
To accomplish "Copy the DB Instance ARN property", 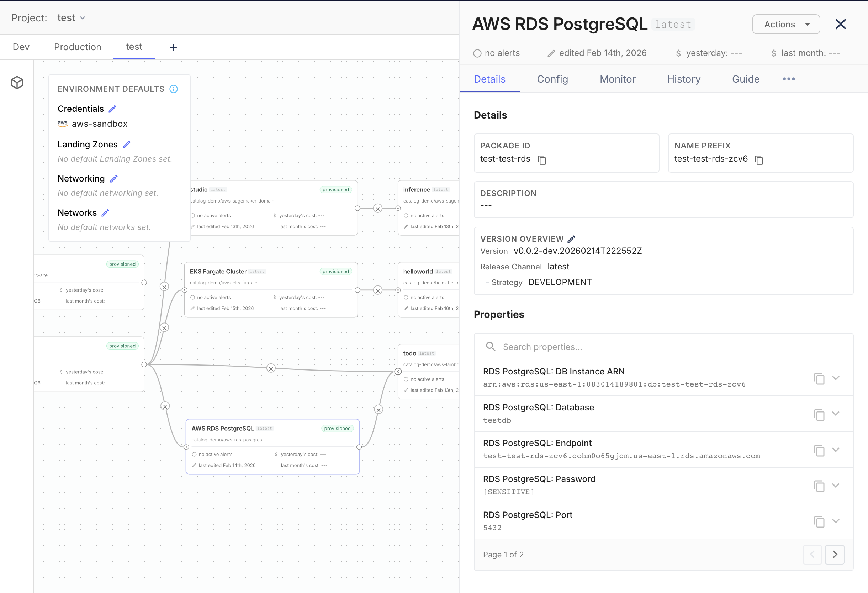I will click(820, 378).
